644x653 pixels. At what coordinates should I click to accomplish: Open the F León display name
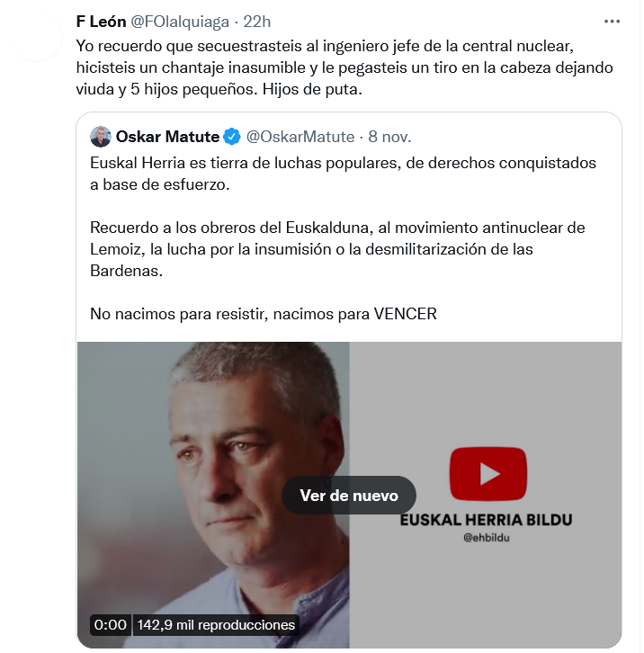pyautogui.click(x=101, y=22)
